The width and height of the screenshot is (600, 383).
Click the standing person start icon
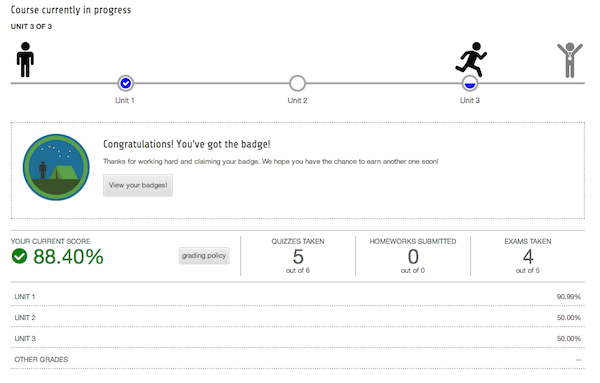(x=25, y=60)
